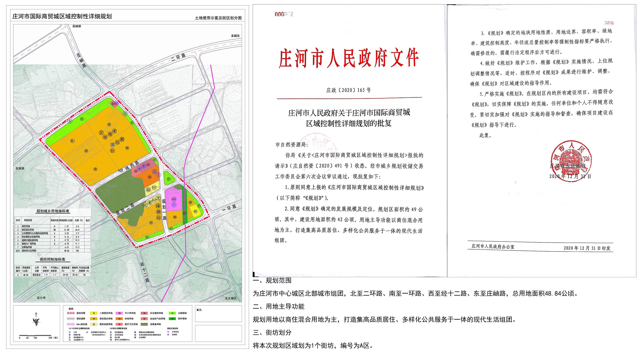Click the document number 庄政〔2020〕165号
Screen dimensions: 644x354
(349, 90)
